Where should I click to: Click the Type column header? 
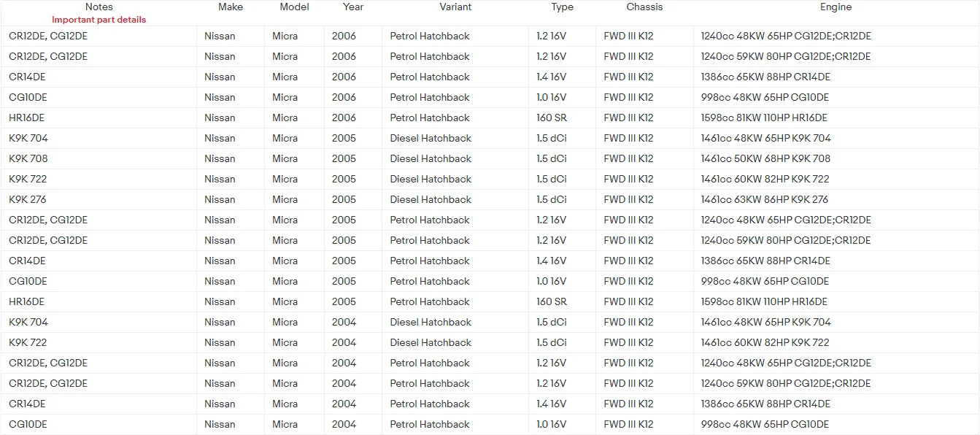(x=562, y=7)
